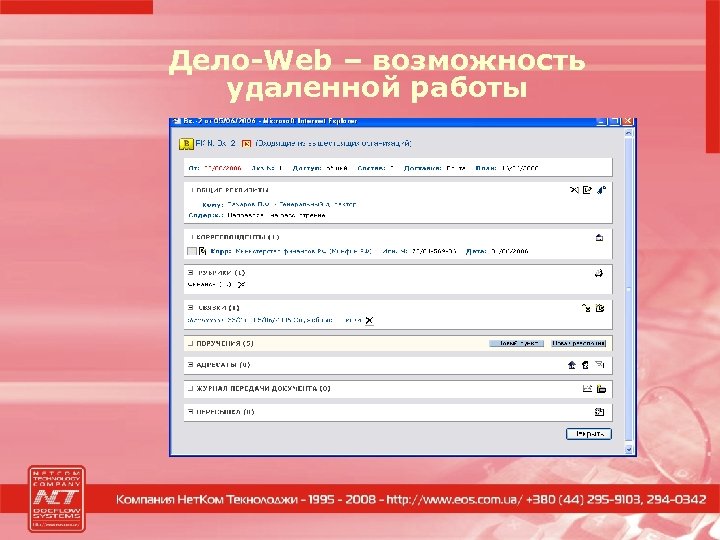Delete the rubric with its X icon
Screen dimensions: 720x540
pos(241,285)
